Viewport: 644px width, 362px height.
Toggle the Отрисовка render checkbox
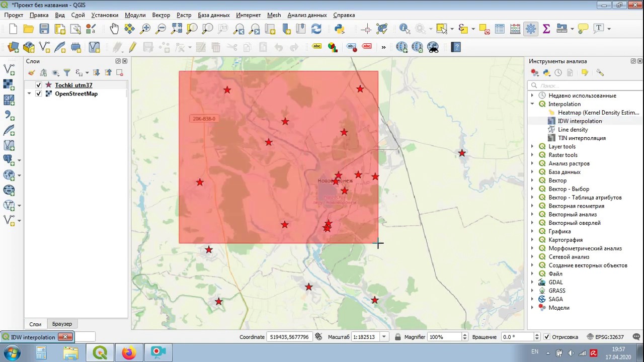(x=547, y=337)
